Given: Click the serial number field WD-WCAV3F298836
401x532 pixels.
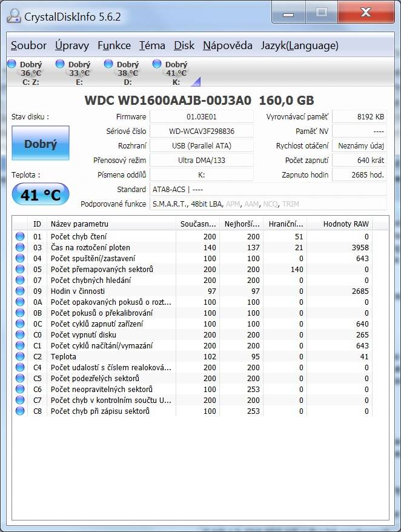Looking at the screenshot, I should click(x=202, y=131).
